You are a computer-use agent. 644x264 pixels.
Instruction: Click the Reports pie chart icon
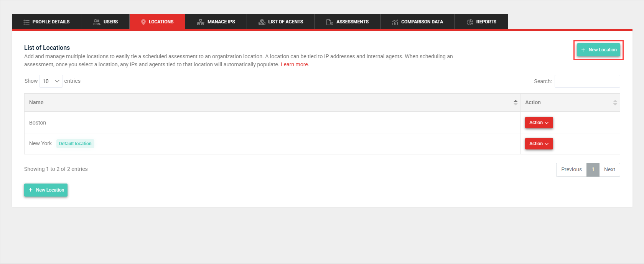[x=470, y=22]
